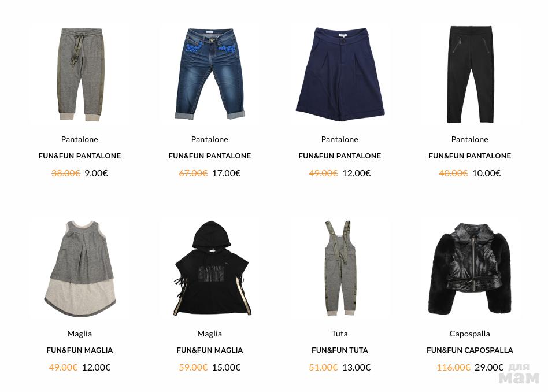Screen dimensions: 548x392
Task: Click FUN&FUN PANTALONE title priced 9.00€
Action: [80, 156]
